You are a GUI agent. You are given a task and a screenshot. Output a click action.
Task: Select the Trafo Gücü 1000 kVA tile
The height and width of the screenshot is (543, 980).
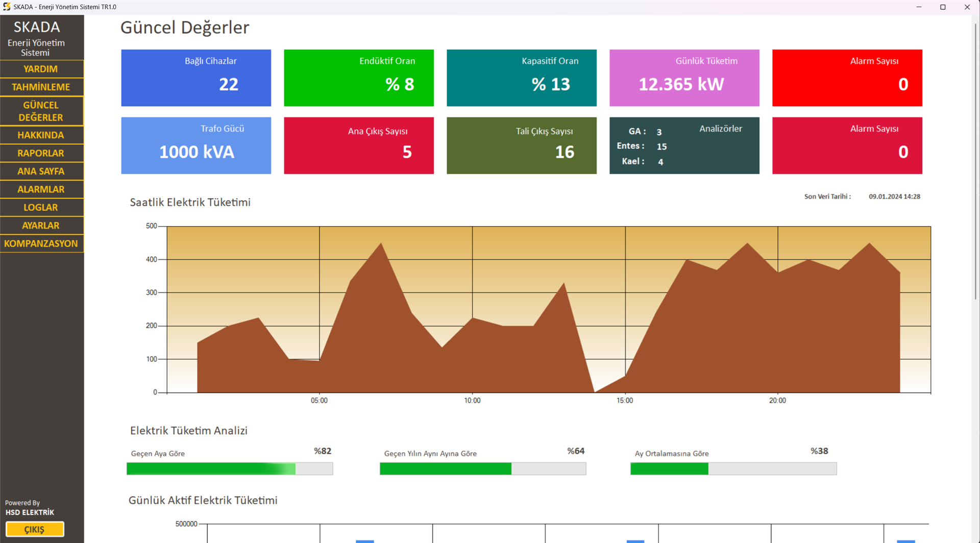coord(196,146)
